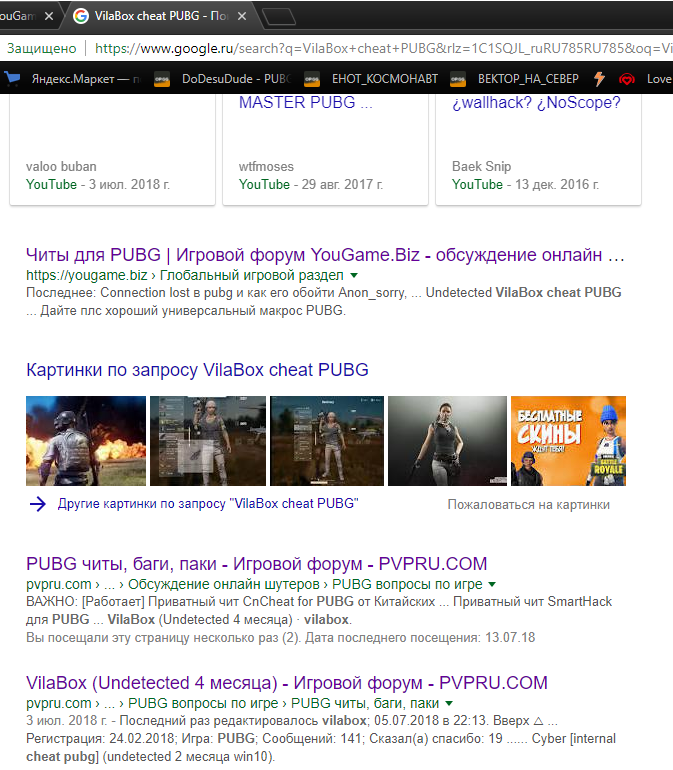
Task: Open PUBG читы, баги, паки PVPRU.COM result
Action: (256, 564)
